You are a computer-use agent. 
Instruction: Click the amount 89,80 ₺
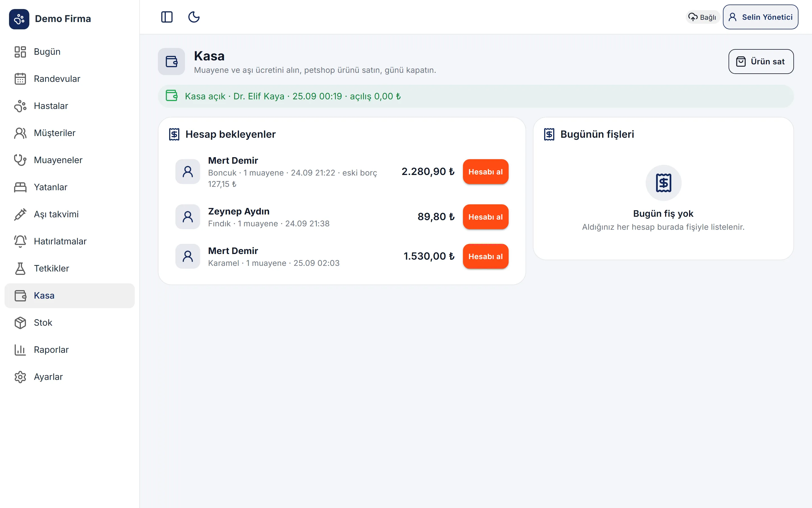tap(436, 217)
